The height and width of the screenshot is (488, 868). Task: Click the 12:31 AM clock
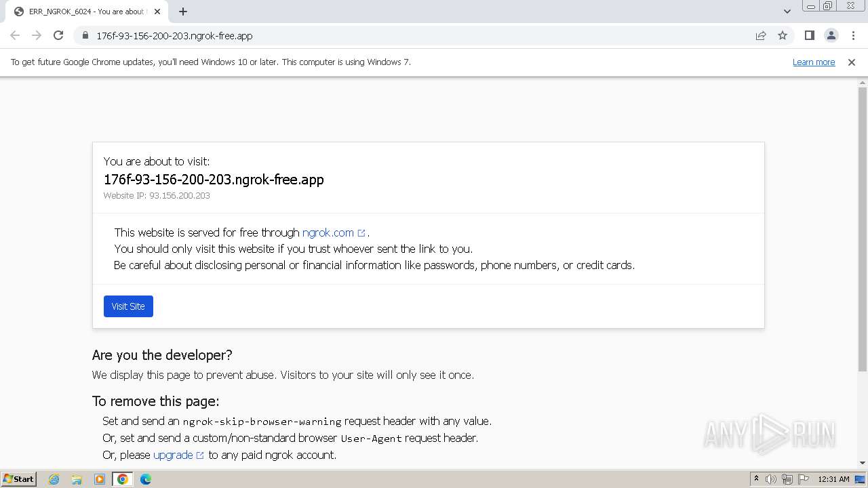[833, 479]
